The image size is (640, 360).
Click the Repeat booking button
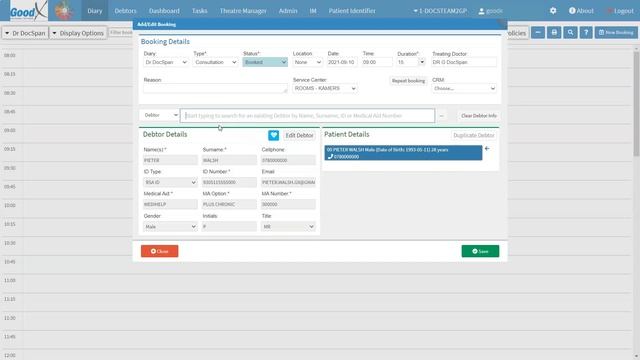click(x=408, y=81)
